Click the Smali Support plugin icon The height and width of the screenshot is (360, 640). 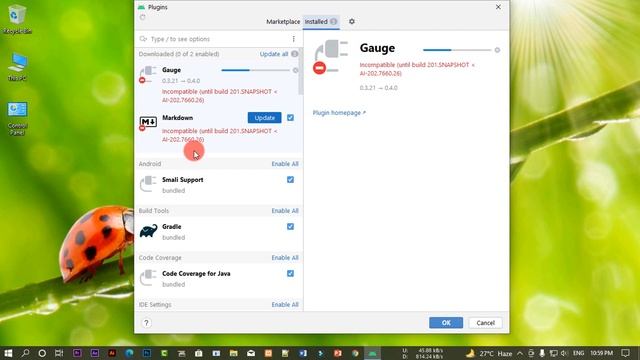(148, 184)
